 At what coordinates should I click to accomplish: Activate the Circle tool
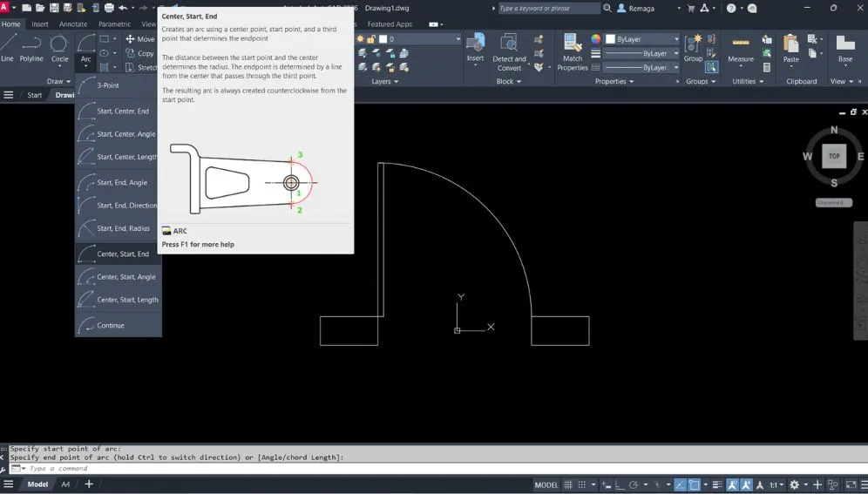coord(59,47)
